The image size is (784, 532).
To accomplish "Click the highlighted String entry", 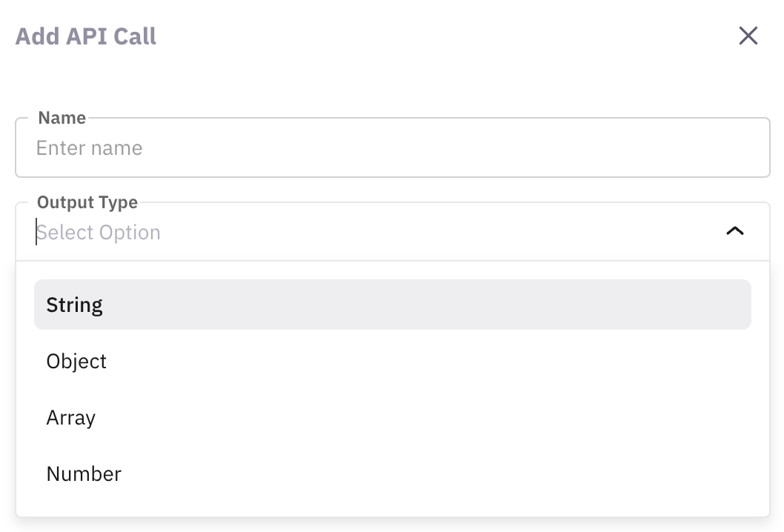I will pyautogui.click(x=74, y=304).
